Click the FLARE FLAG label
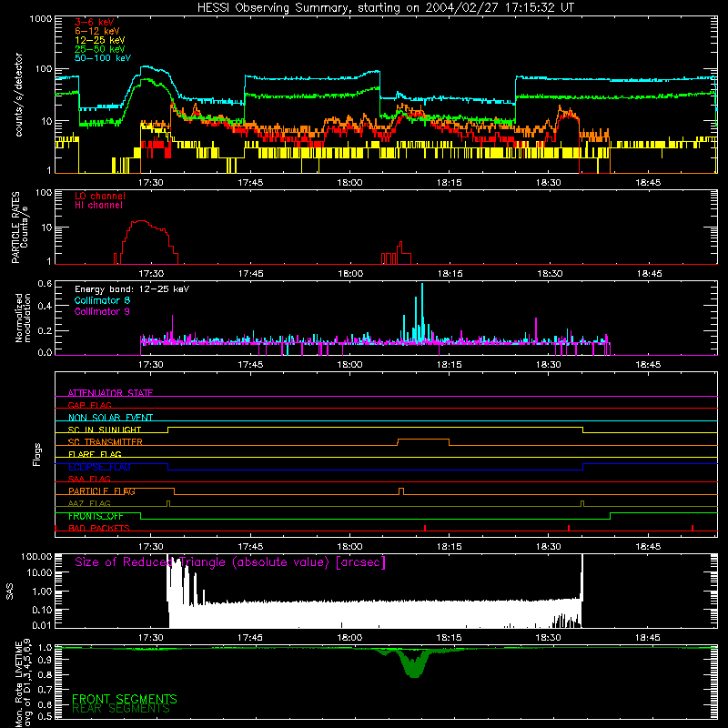This screenshot has height=728, width=728. [95, 454]
